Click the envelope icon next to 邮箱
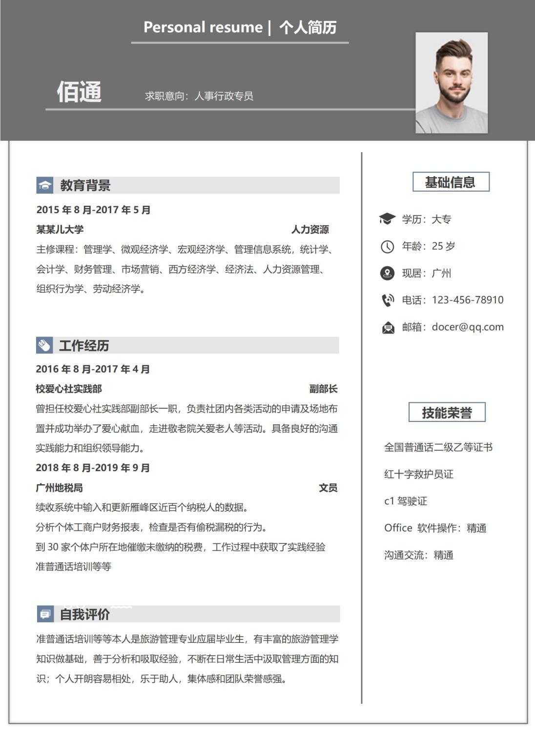This screenshot has width=535, height=756. coord(388,327)
